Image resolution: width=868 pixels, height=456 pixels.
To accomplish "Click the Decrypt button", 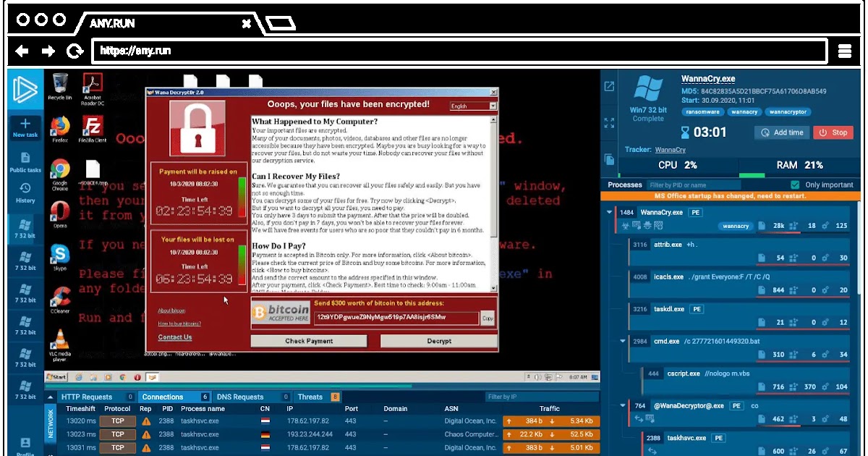I will coord(439,341).
